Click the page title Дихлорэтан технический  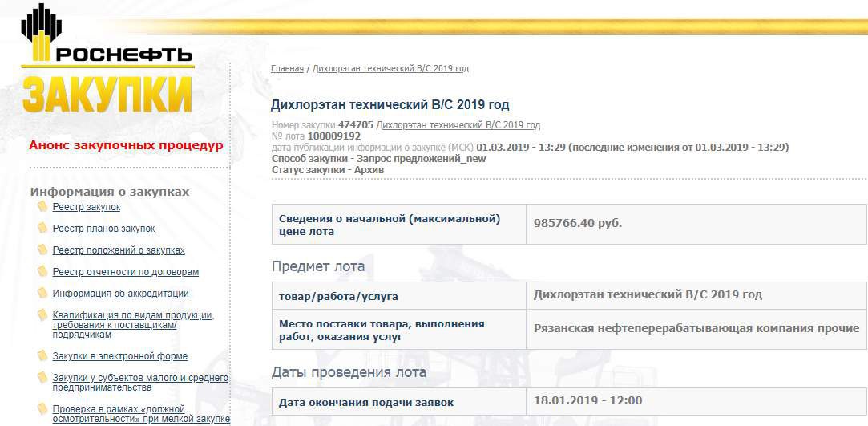point(390,105)
